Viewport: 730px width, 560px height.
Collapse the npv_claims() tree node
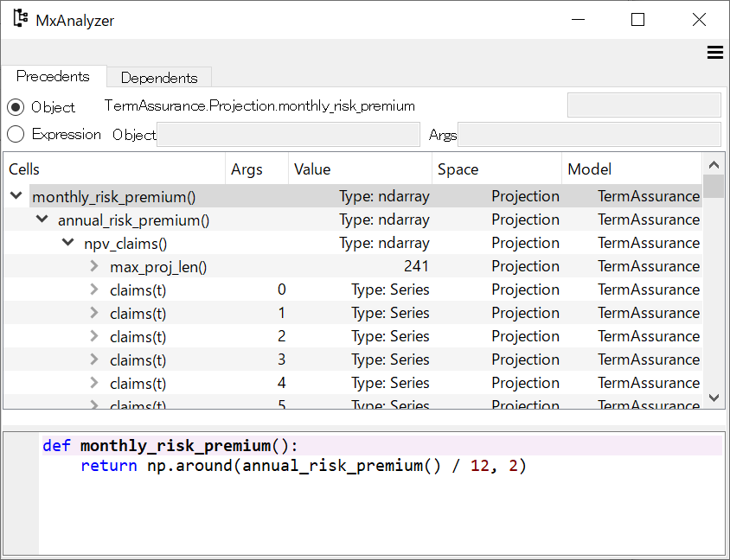click(x=67, y=242)
